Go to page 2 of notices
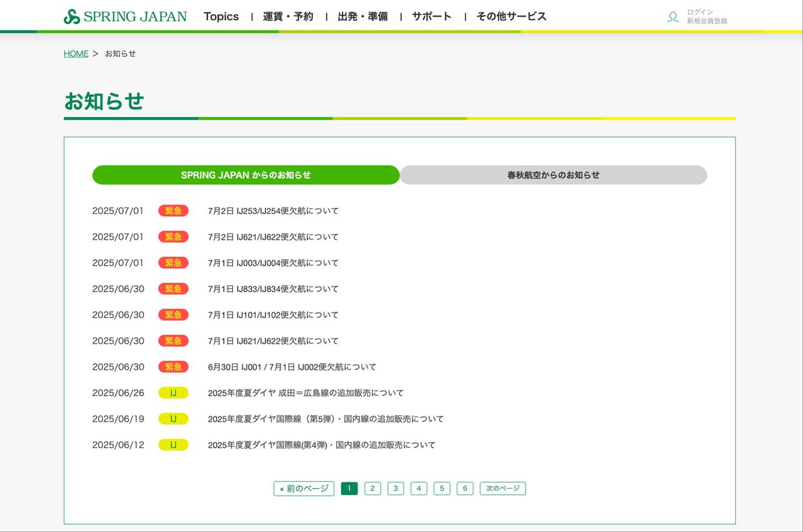Viewport: 803px width, 532px height. pos(372,489)
